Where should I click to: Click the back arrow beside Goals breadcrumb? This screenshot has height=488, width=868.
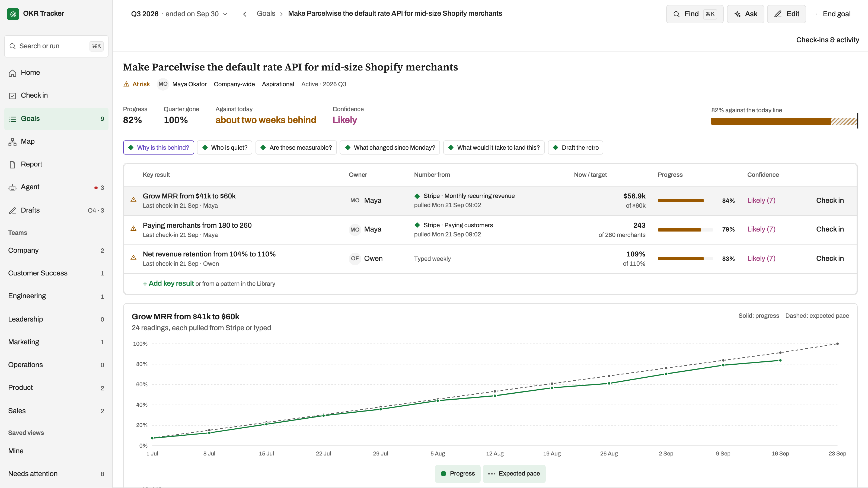pos(245,14)
